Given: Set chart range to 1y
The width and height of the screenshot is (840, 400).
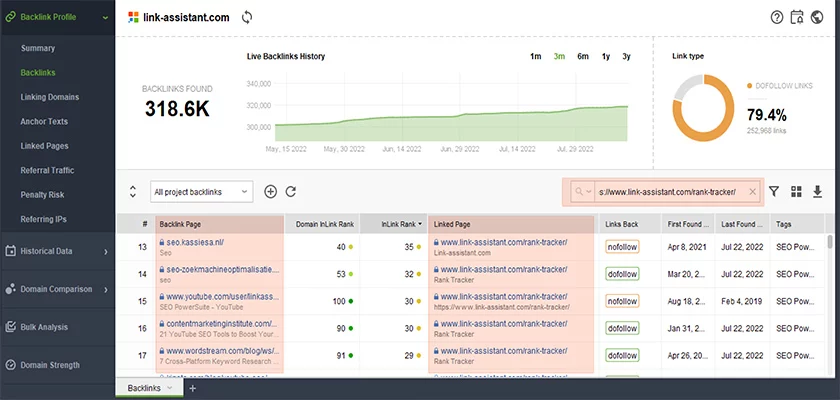Looking at the screenshot, I should [x=606, y=57].
